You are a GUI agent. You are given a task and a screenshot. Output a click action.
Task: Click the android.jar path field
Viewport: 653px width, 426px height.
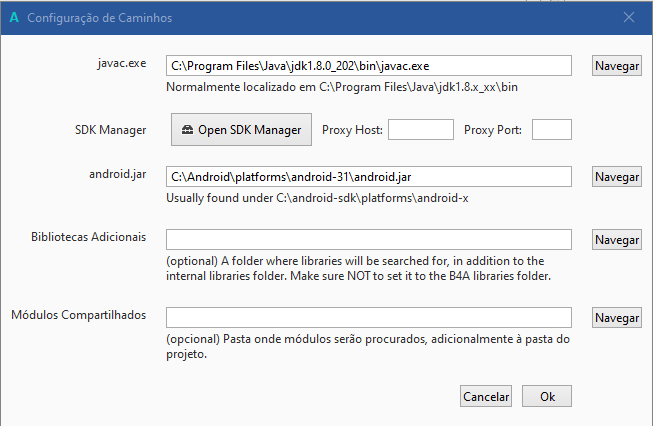(368, 176)
